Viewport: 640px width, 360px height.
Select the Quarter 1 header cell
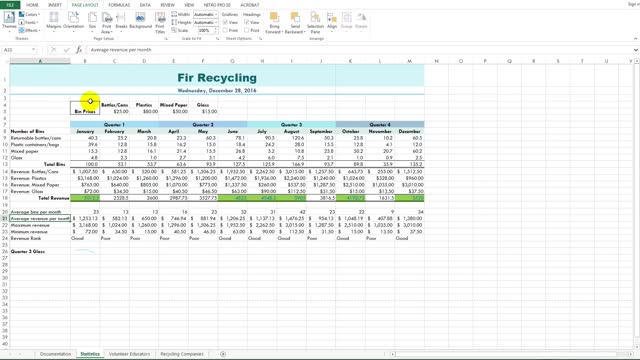(x=114, y=124)
